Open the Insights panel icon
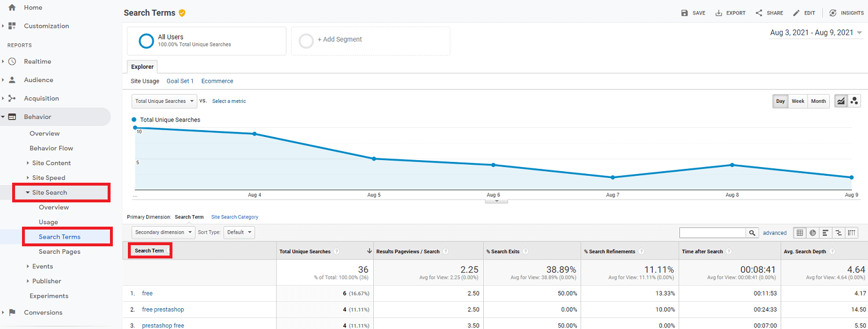The height and width of the screenshot is (329, 868). (833, 13)
